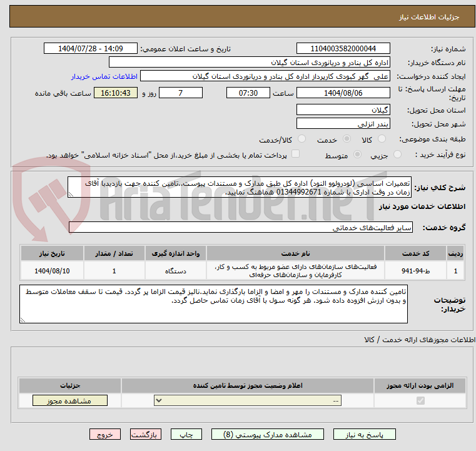Click the ایجاد کننده درخواست field

point(265,76)
